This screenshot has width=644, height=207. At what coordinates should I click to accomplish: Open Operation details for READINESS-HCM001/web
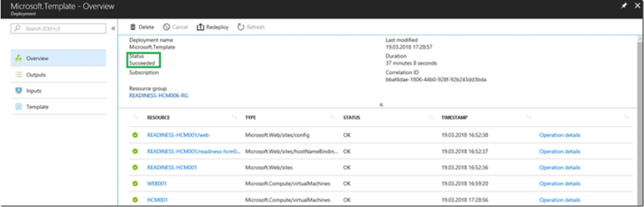pos(560,135)
